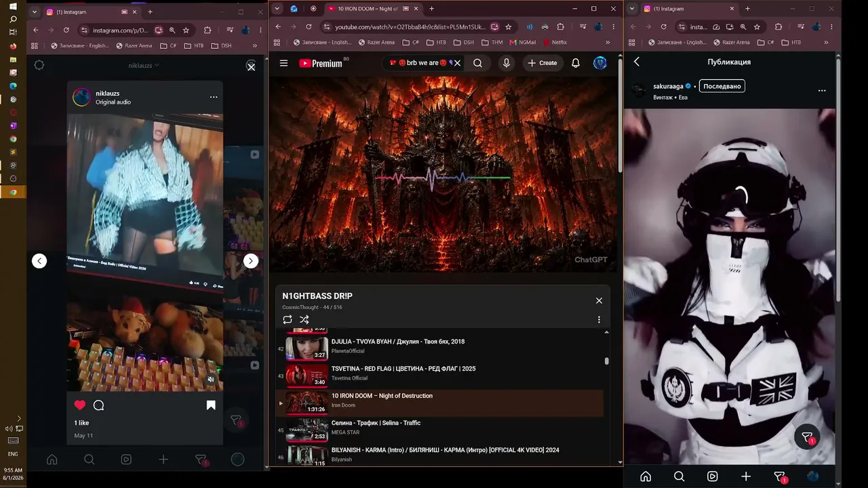Image resolution: width=868 pixels, height=488 pixels.
Task: Toggle loop on the N1GHTBASS DR!P playlist
Action: click(x=288, y=319)
